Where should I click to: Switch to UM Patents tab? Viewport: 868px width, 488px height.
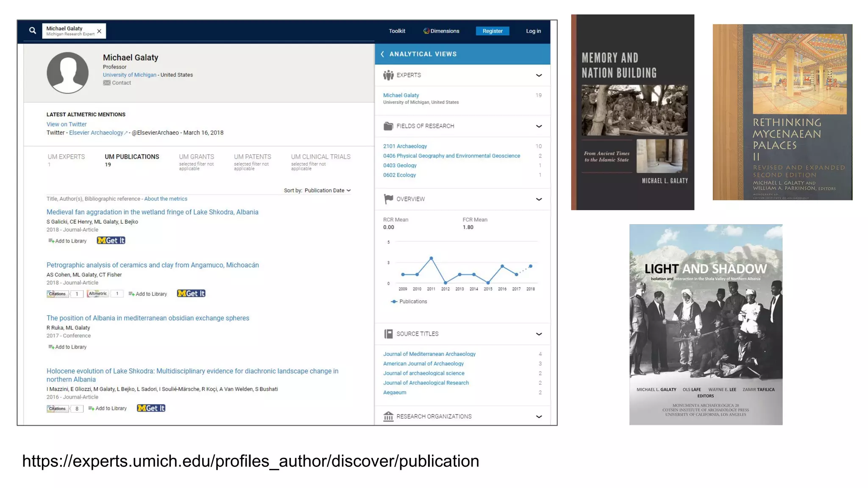(x=253, y=162)
